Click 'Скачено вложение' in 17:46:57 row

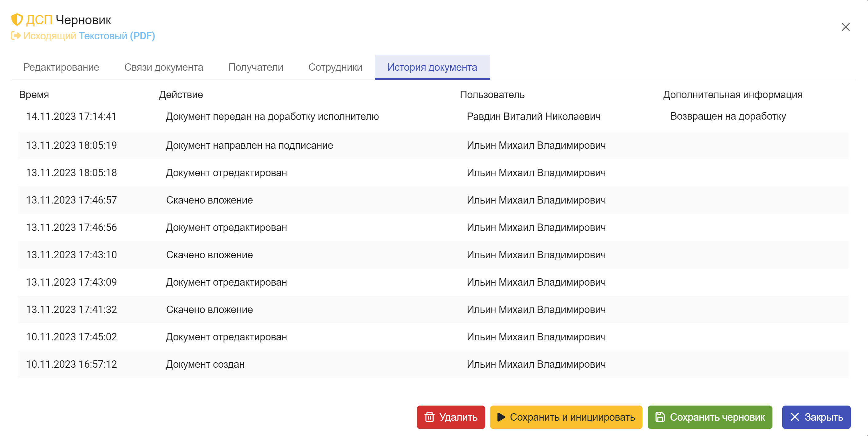209,200
